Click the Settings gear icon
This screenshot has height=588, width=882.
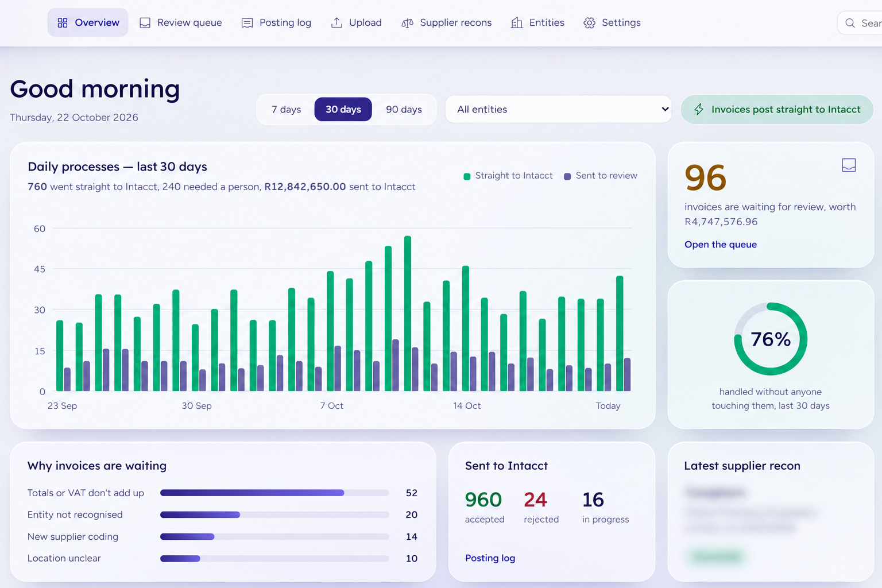[x=589, y=23]
